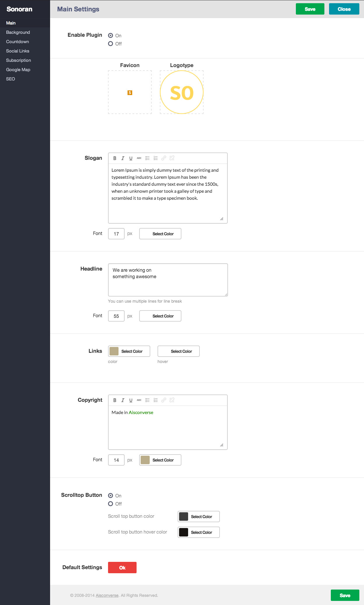Insert bulleted list in Slogan editor
Screen dimensions: 364x605
tap(148, 158)
